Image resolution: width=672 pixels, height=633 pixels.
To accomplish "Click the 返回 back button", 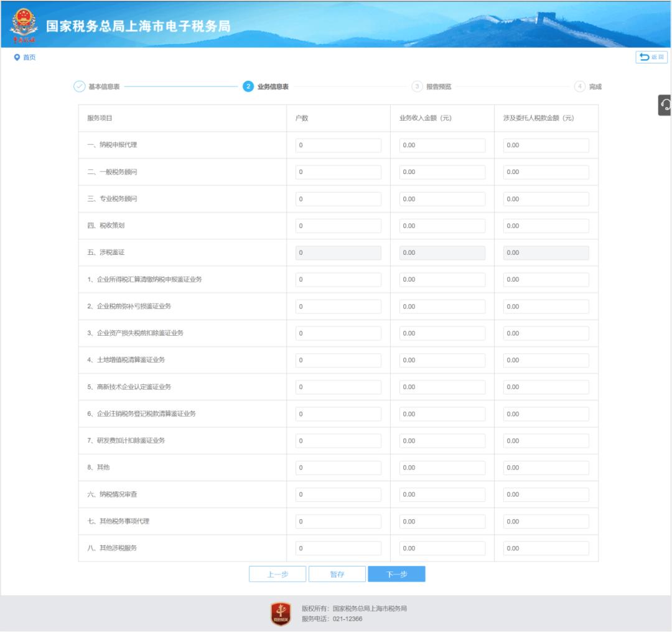I will (651, 57).
